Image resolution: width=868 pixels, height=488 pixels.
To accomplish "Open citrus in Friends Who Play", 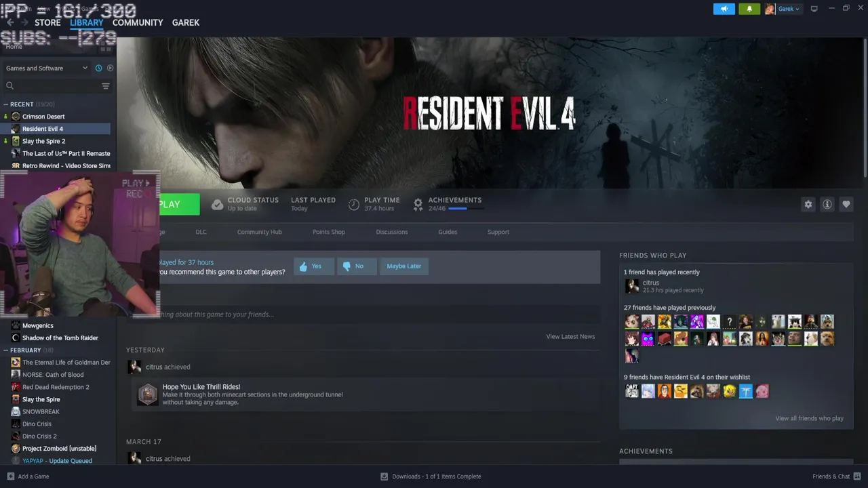I will (651, 283).
